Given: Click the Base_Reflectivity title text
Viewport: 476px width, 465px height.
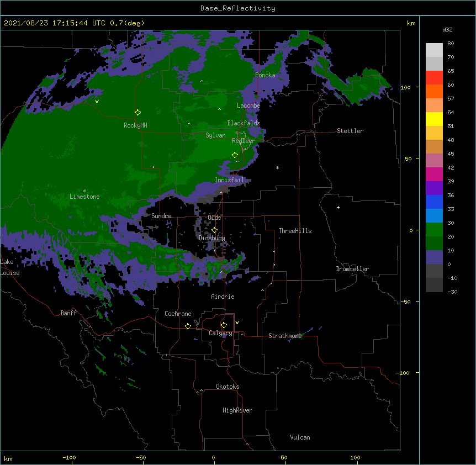Looking at the screenshot, I should [238, 8].
